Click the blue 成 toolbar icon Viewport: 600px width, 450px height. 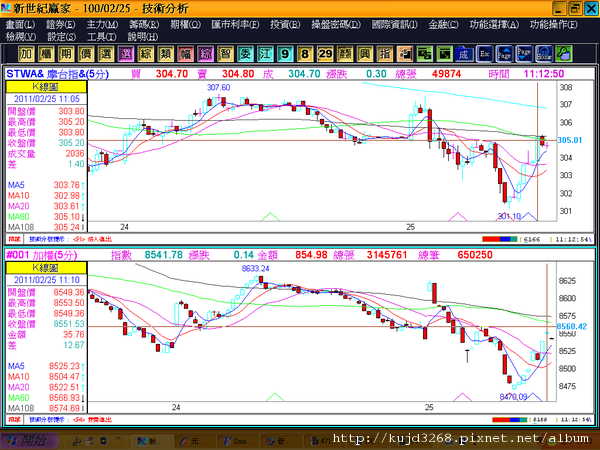point(464,54)
